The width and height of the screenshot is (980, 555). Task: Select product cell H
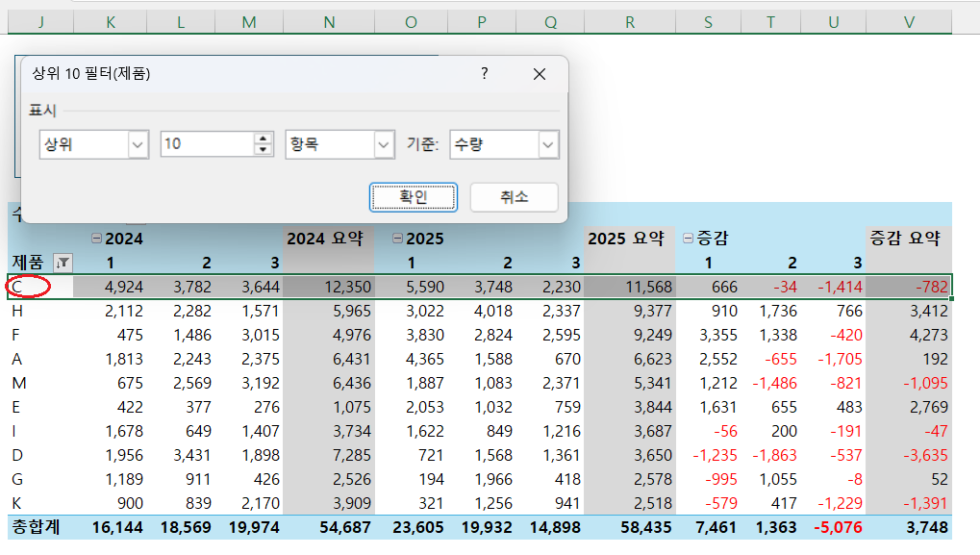40,311
